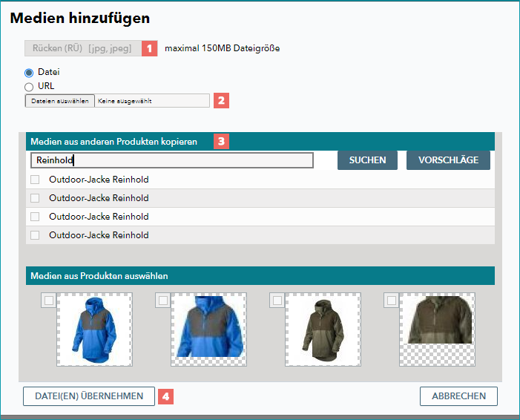Tick checkbox beside full blue jacket image
Screen dimensions: 520x420
coord(49,301)
